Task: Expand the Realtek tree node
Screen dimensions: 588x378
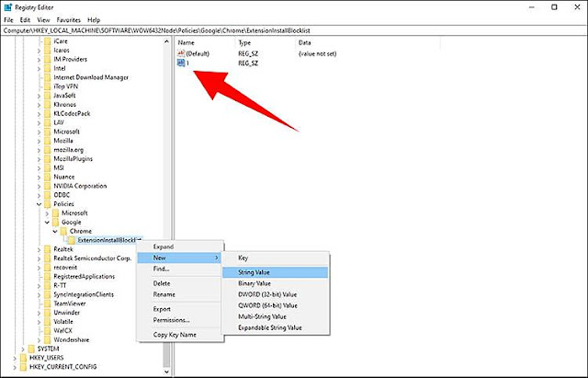Action: [x=39, y=249]
